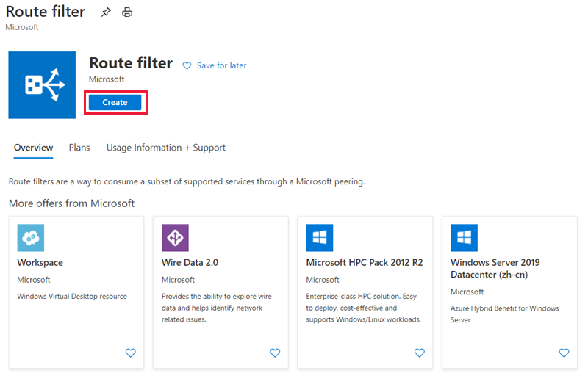Click the heart icon next to Save for later
The image size is (588, 376).
pyautogui.click(x=187, y=66)
